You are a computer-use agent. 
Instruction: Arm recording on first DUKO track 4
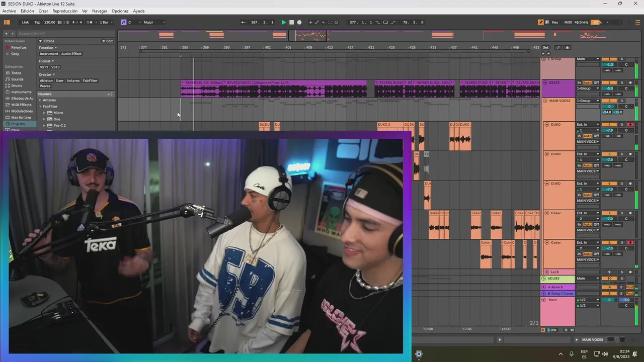pos(630,124)
